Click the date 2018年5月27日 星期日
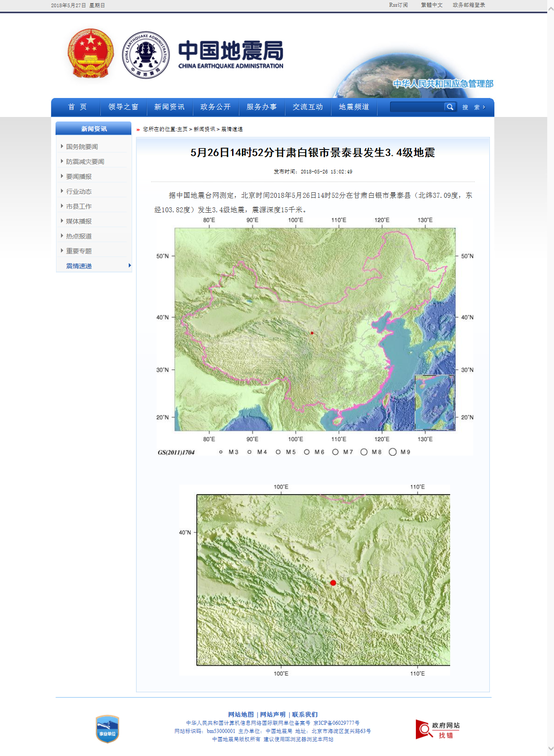 (x=78, y=5)
